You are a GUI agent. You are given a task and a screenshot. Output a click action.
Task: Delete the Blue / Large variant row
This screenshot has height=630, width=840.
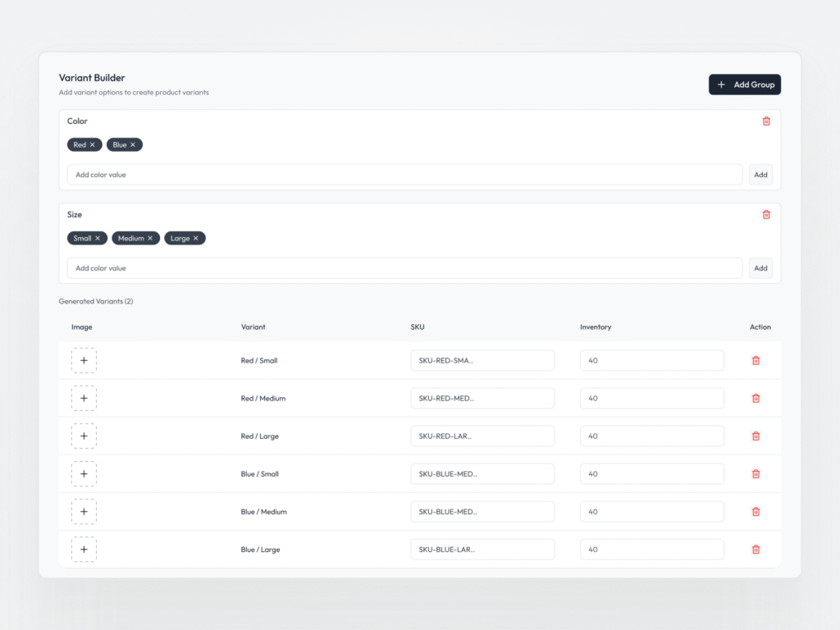[x=756, y=550]
